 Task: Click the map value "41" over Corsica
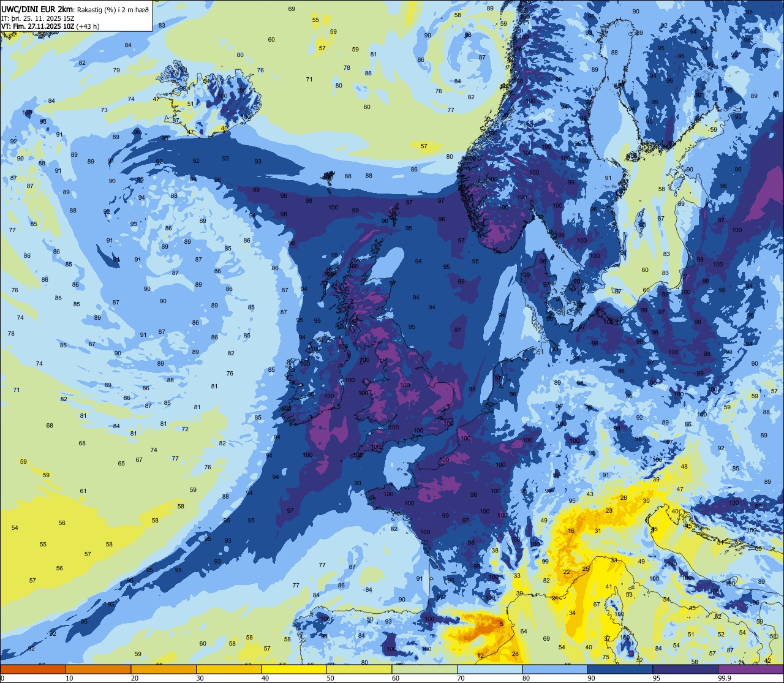[609, 586]
